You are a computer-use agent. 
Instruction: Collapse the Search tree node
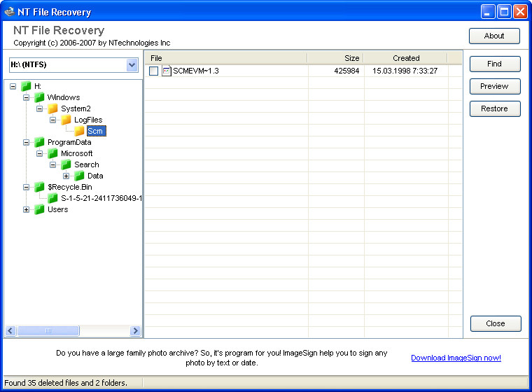pos(52,164)
